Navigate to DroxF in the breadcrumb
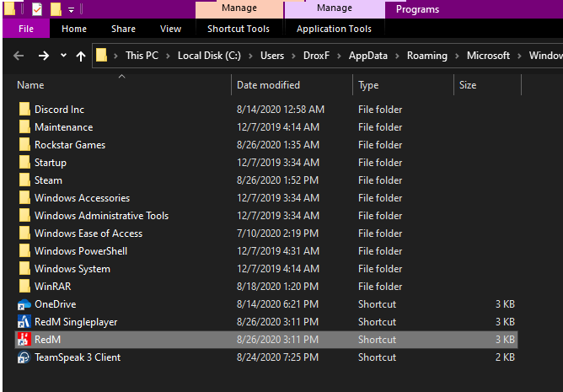563x392 pixels. pos(316,56)
